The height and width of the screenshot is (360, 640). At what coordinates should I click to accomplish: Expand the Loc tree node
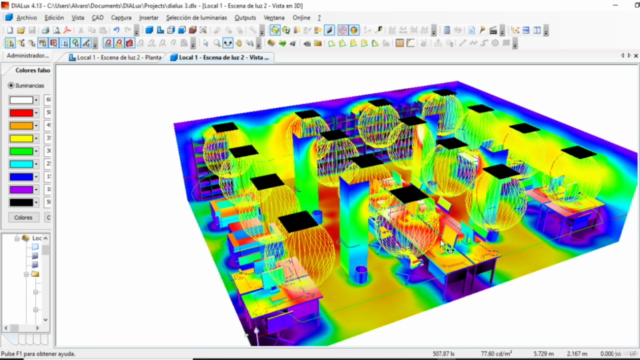click(17, 238)
